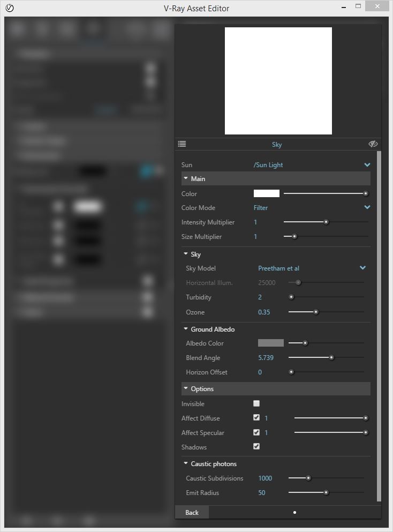Open the white Color swatch
Viewport: 393px width, 532px height.
pos(267,193)
